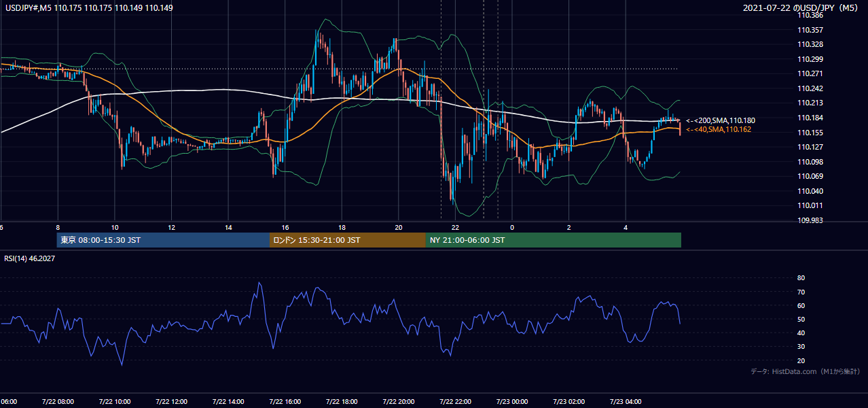Click the bottom time label 7/23 02:00
The height and width of the screenshot is (408, 868).
pos(569,401)
